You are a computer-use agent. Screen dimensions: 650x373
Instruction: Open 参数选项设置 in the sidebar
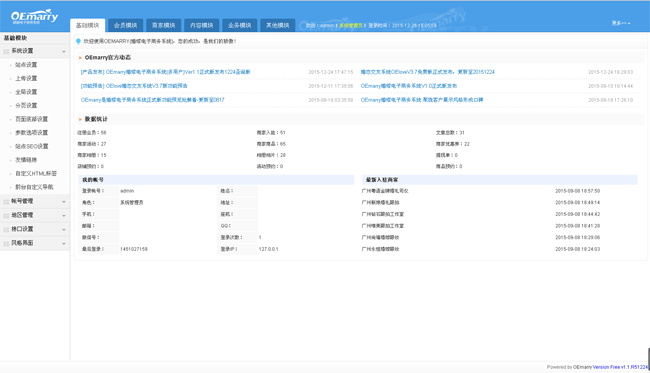pyautogui.click(x=32, y=133)
